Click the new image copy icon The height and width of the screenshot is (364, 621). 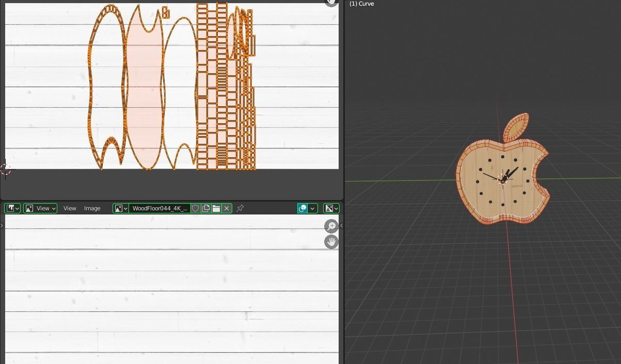(x=206, y=208)
